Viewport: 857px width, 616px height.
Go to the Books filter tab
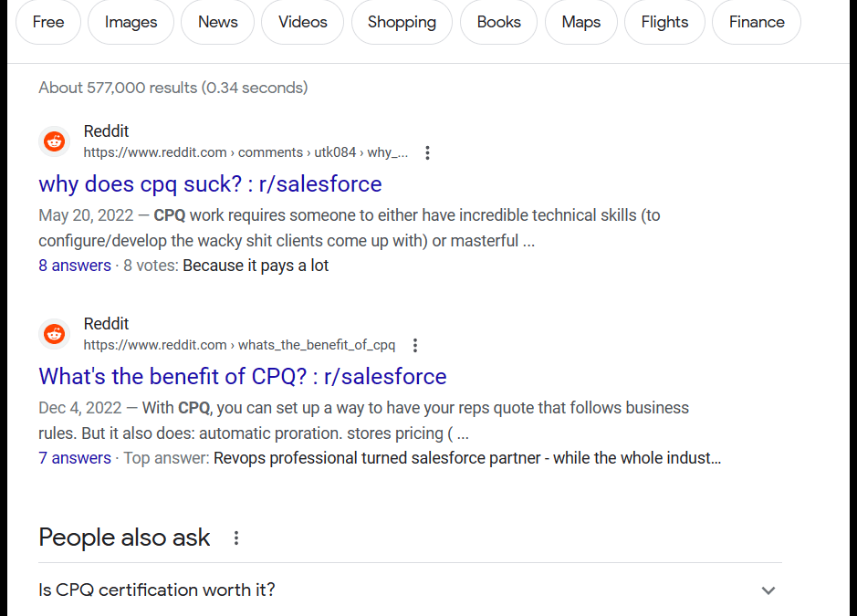(x=498, y=22)
